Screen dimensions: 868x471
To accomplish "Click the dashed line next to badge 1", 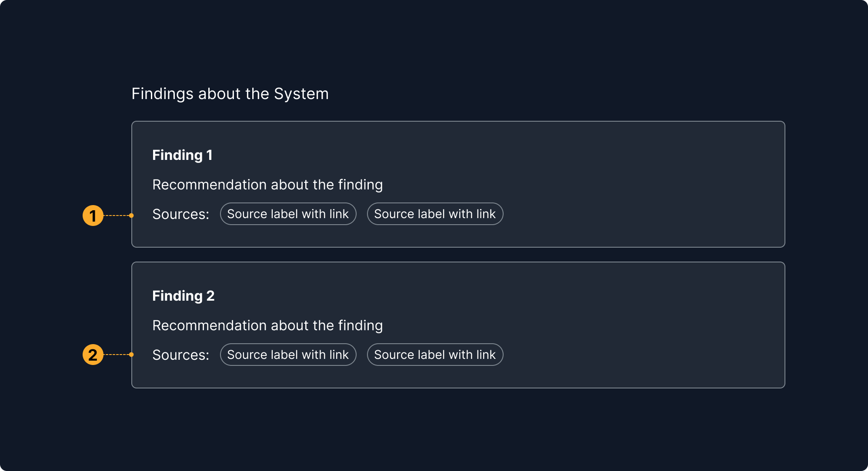I will (117, 216).
